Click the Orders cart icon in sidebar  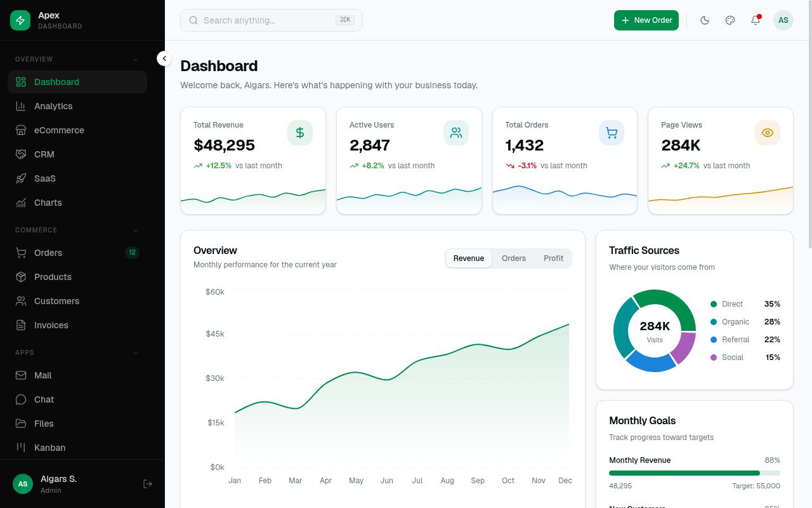pos(21,253)
